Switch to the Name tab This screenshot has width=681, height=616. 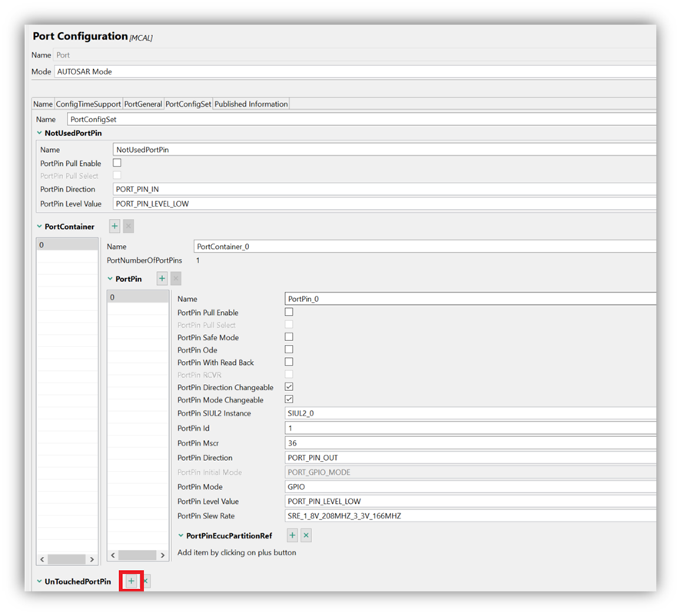click(x=43, y=104)
